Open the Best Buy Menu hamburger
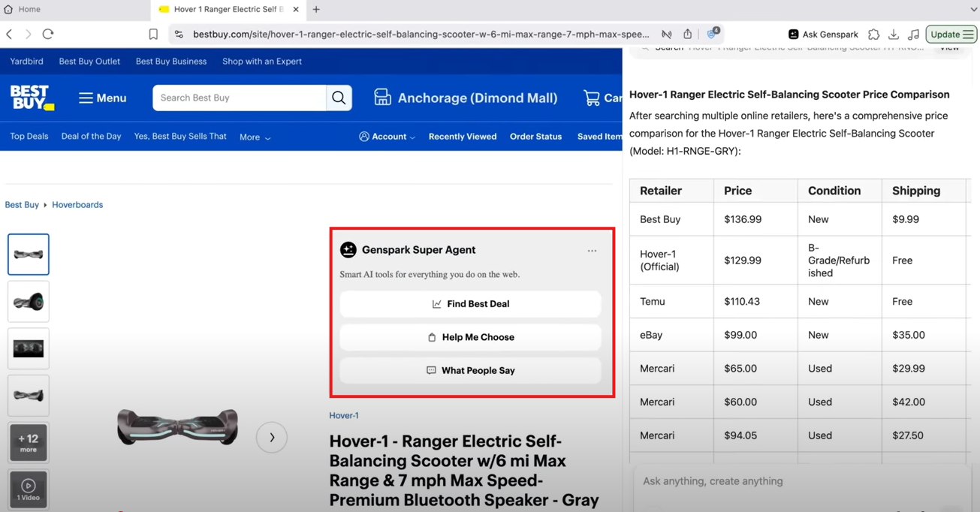 pos(103,98)
